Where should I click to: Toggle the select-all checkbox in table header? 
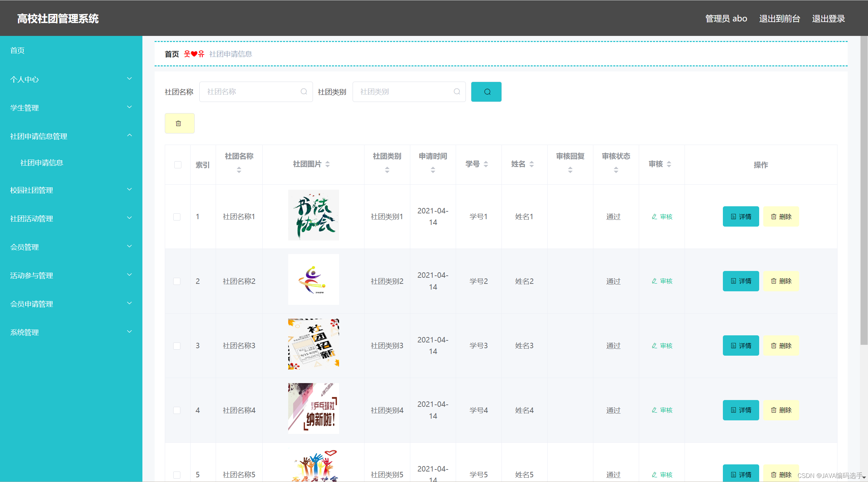pyautogui.click(x=178, y=165)
